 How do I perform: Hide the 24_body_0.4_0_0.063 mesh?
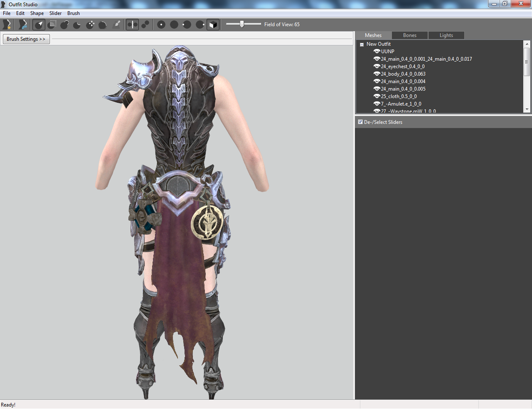pyautogui.click(x=377, y=74)
